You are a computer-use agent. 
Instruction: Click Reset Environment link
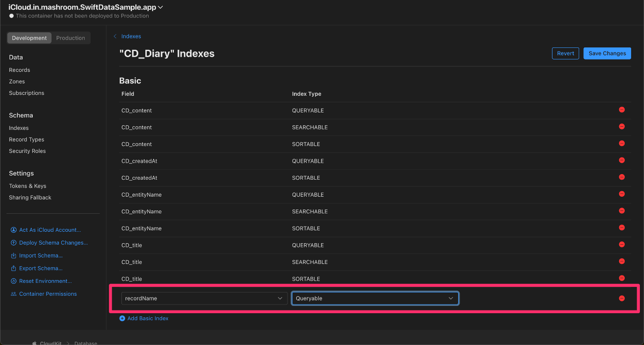(x=46, y=281)
